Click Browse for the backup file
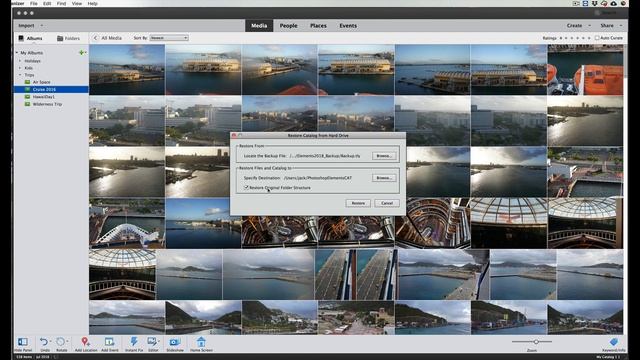Image resolution: width=640 pixels, height=360 pixels. [x=384, y=156]
